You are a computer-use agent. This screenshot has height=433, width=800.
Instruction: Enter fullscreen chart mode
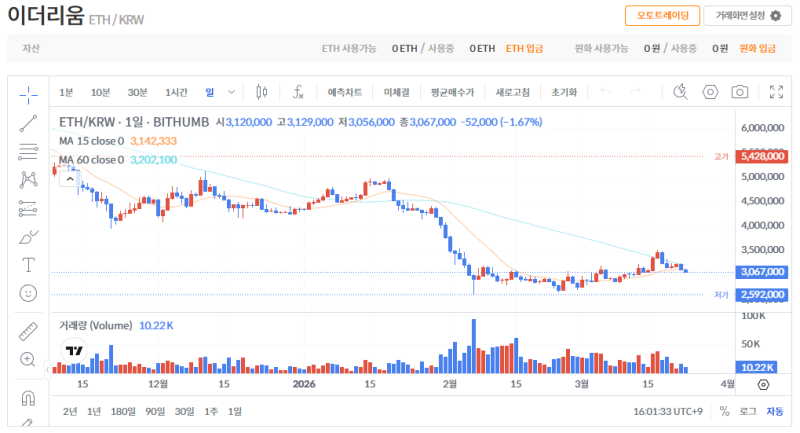777,92
